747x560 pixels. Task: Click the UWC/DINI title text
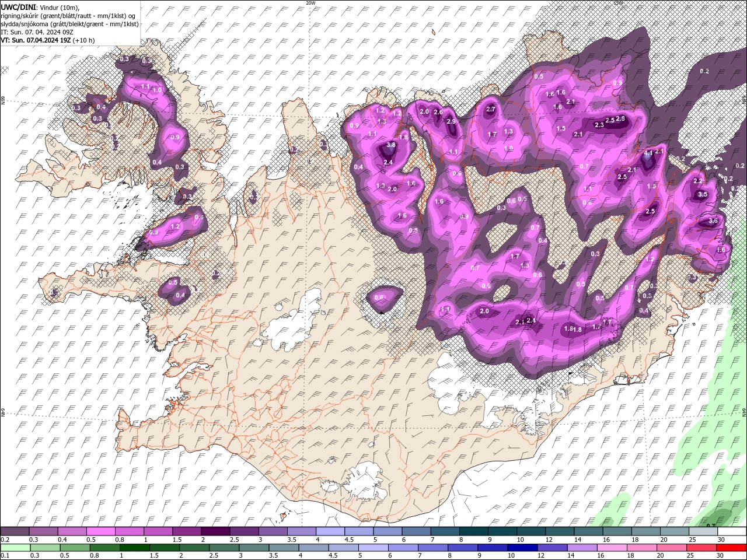click(18, 6)
